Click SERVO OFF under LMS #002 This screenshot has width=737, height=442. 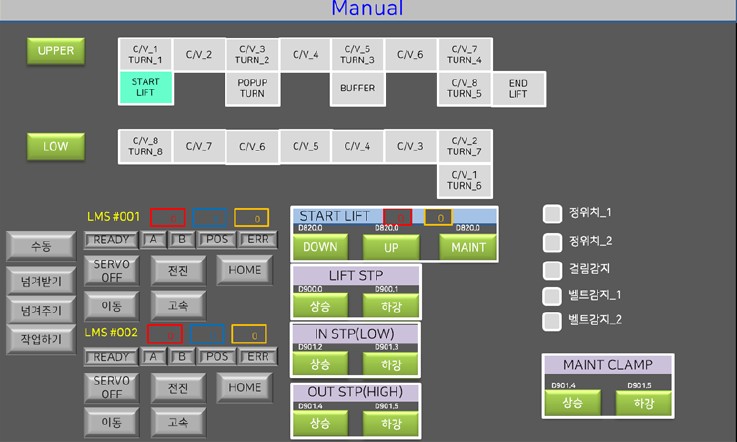pos(111,387)
